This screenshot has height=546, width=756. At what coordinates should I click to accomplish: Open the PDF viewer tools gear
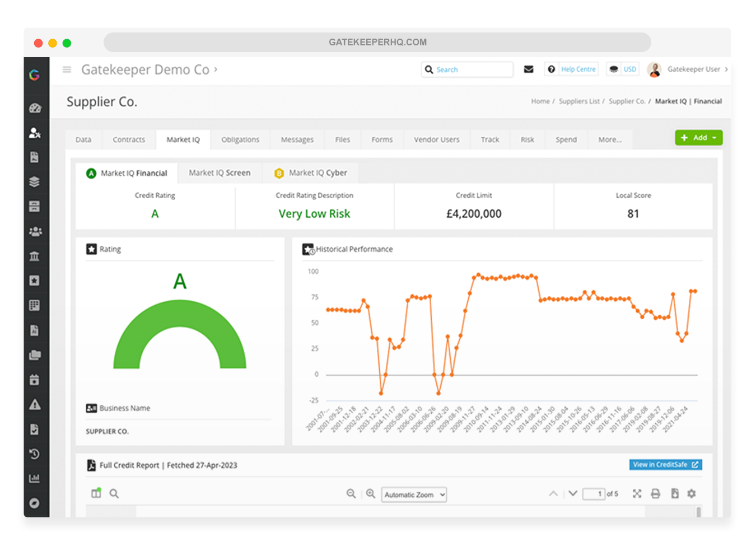click(692, 493)
